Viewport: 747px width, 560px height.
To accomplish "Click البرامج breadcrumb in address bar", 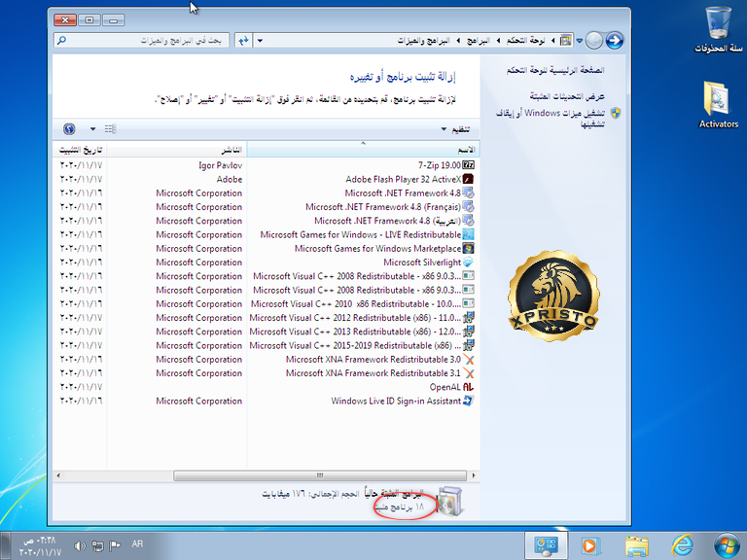I will (478, 41).
